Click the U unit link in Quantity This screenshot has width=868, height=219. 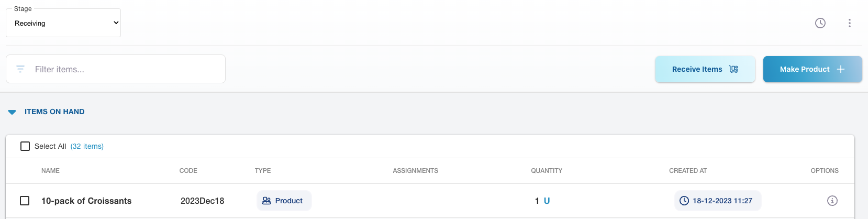[547, 201]
